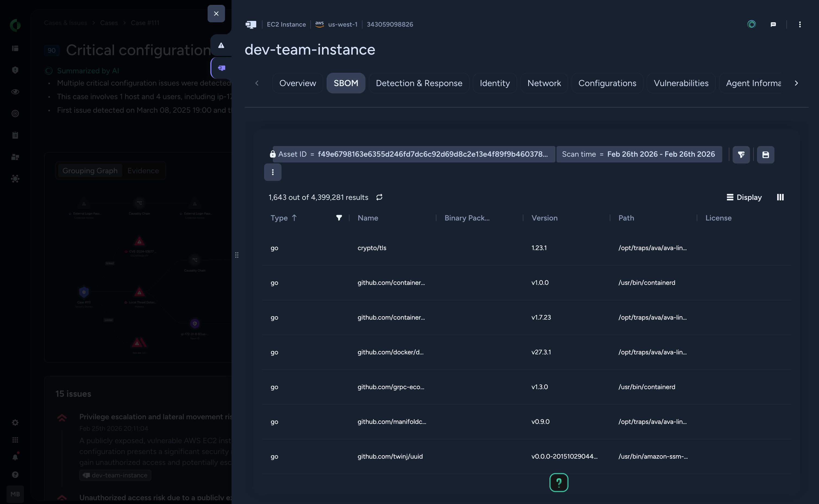Open the add filter funnel icon
Viewport: 819px width, 504px height.
tap(741, 155)
